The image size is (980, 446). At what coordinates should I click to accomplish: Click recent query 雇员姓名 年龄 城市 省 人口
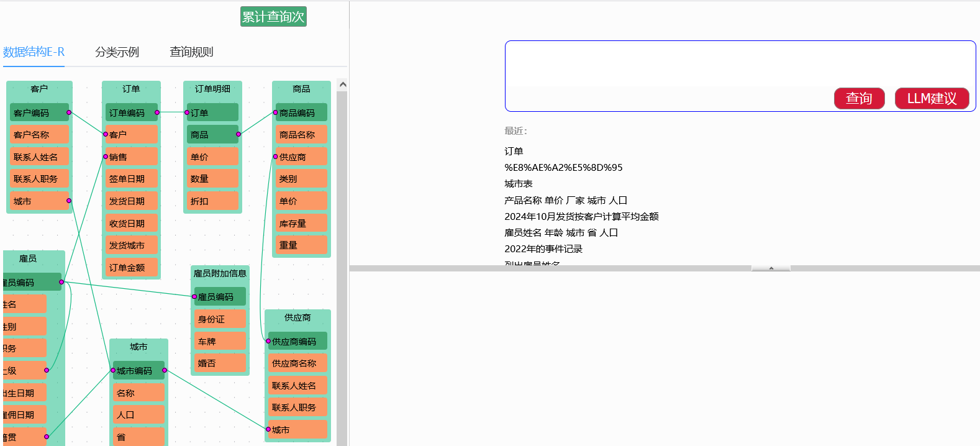(x=561, y=233)
